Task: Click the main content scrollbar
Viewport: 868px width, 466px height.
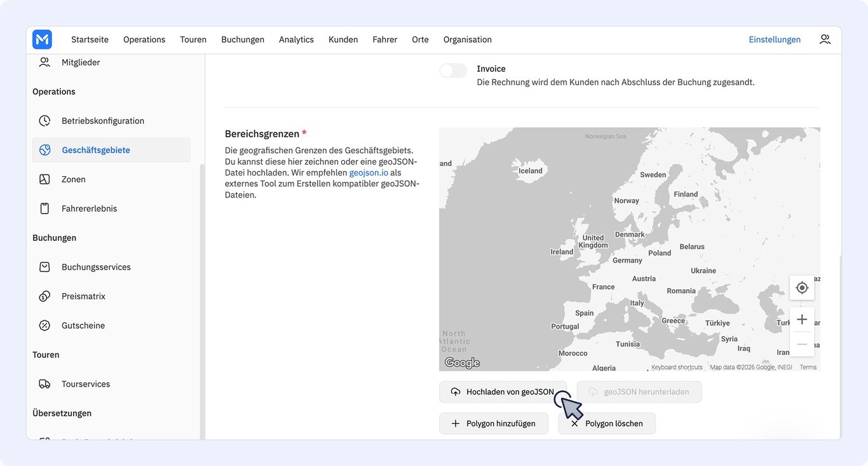Action: coord(840,346)
